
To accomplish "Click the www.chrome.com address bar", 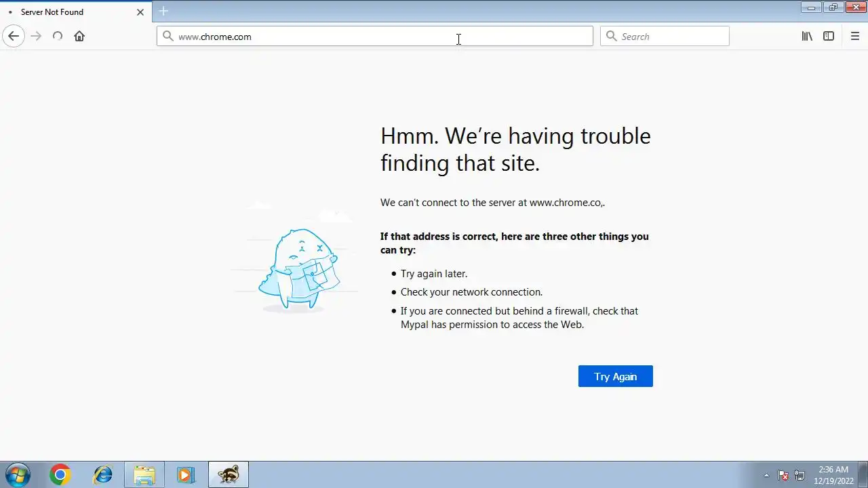I will pos(375,36).
